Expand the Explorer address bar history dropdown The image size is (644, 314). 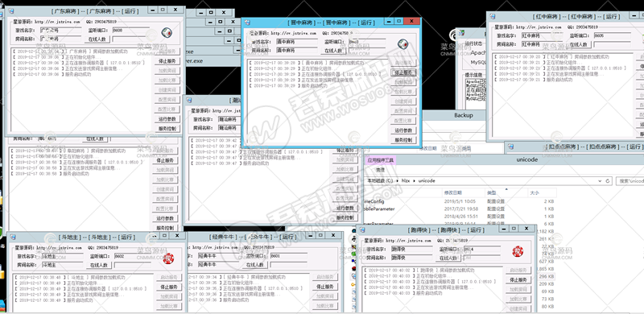[x=601, y=181]
